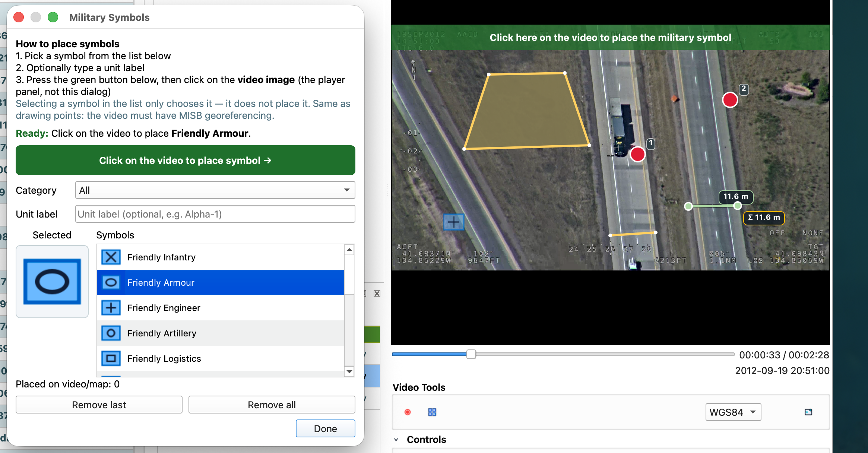
Task: Click the yellow line segment across the road
Action: [x=633, y=234]
